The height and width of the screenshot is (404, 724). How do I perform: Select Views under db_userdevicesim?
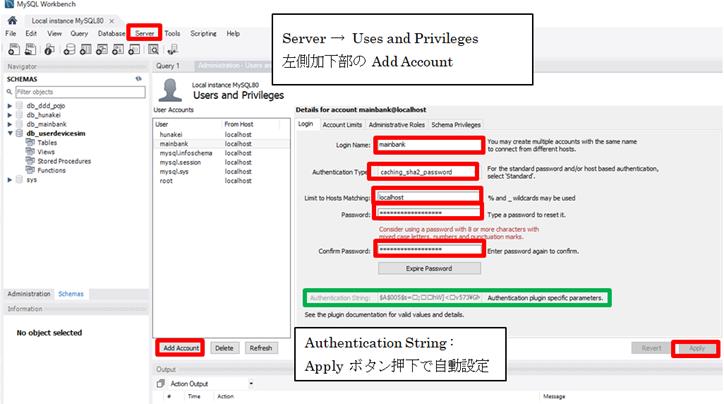pos(46,152)
